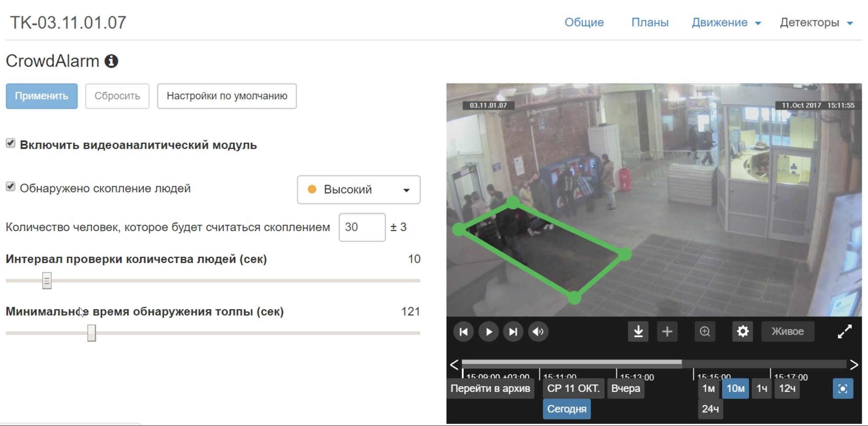This screenshot has width=868, height=426.
Task: Download the video fragment
Action: click(638, 332)
